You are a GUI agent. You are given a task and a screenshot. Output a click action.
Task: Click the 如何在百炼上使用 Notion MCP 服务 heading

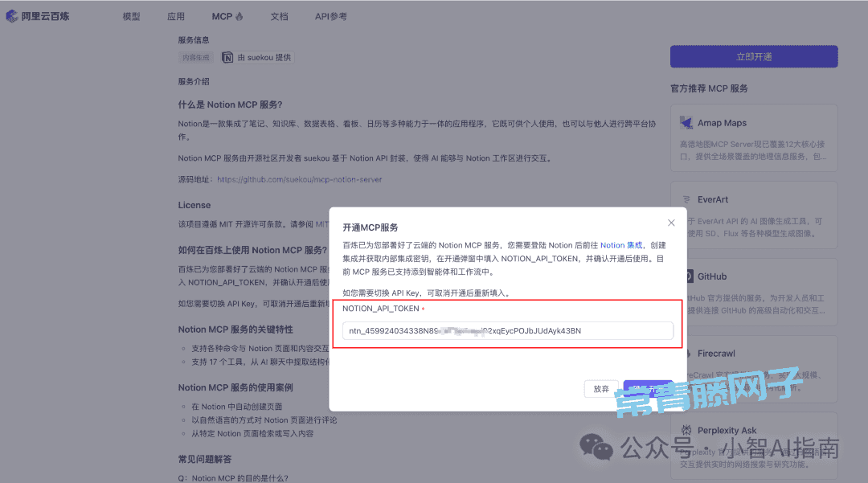(252, 250)
